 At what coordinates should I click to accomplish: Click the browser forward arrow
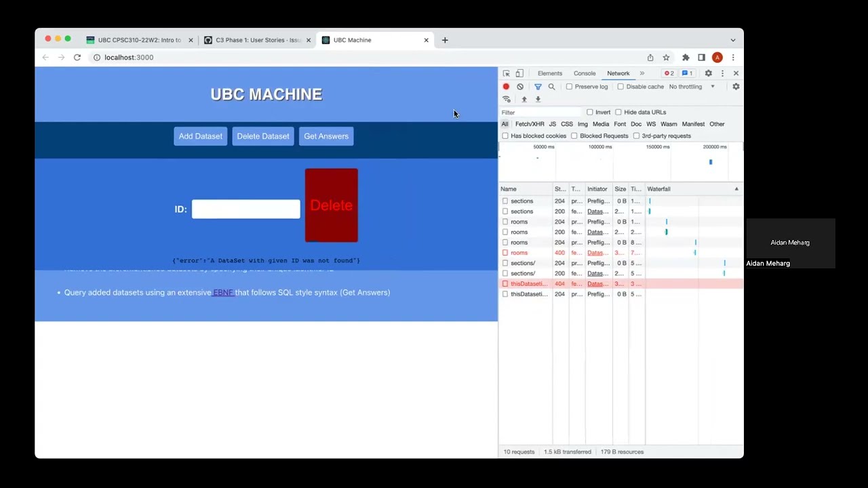tap(61, 58)
